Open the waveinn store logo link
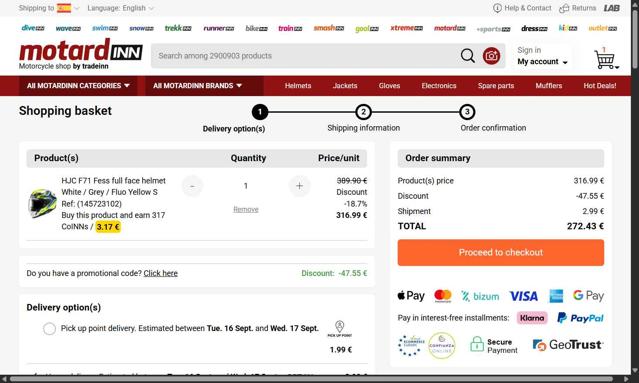This screenshot has width=639, height=383. tap(68, 28)
